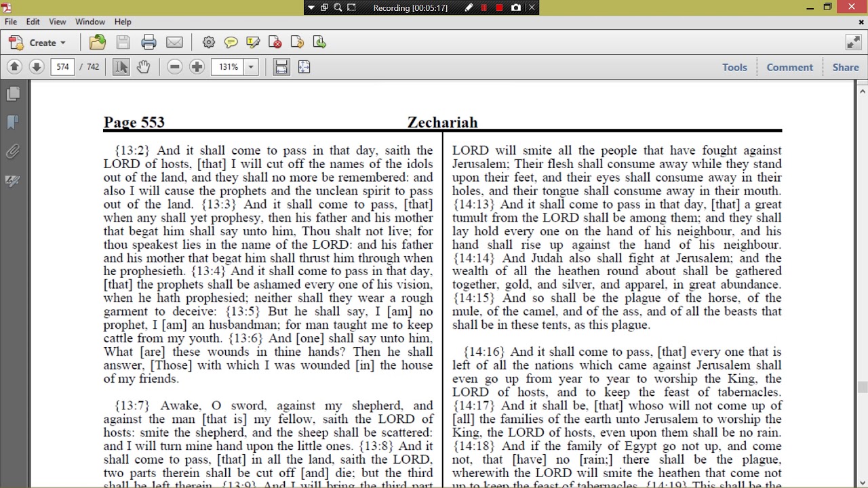Open the Share pane
The image size is (868, 488).
point(846,67)
